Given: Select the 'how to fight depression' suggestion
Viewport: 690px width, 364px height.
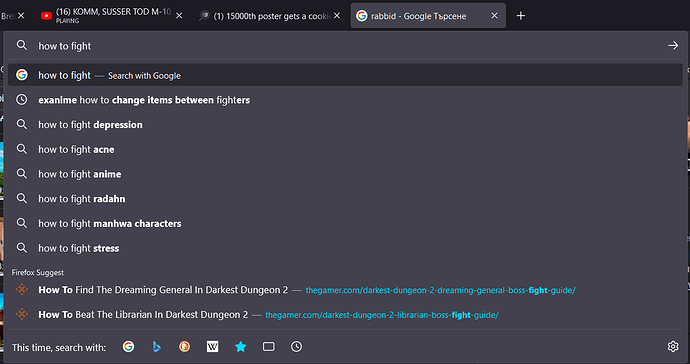Looking at the screenshot, I should pos(345,125).
